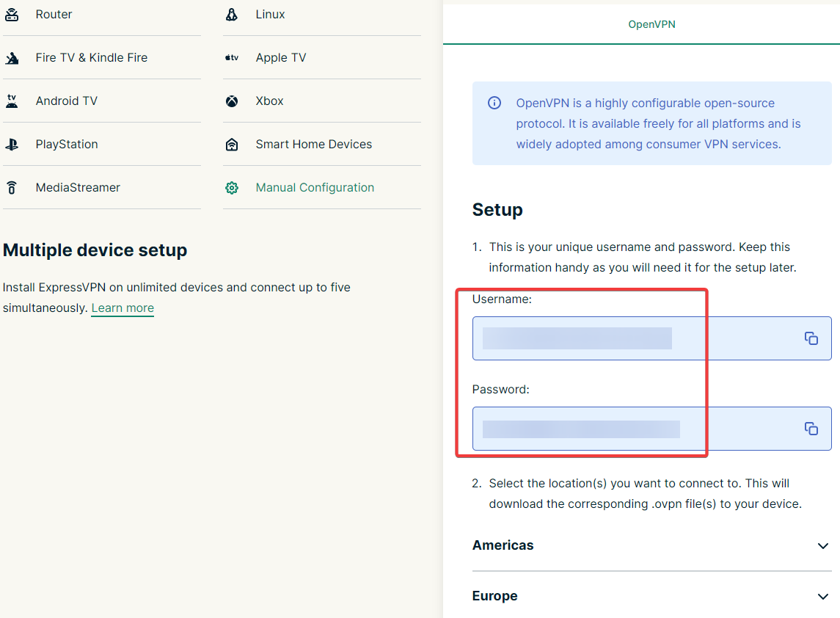The width and height of the screenshot is (840, 618).
Task: Open the PlayStation setup option
Action: pyautogui.click(x=102, y=144)
